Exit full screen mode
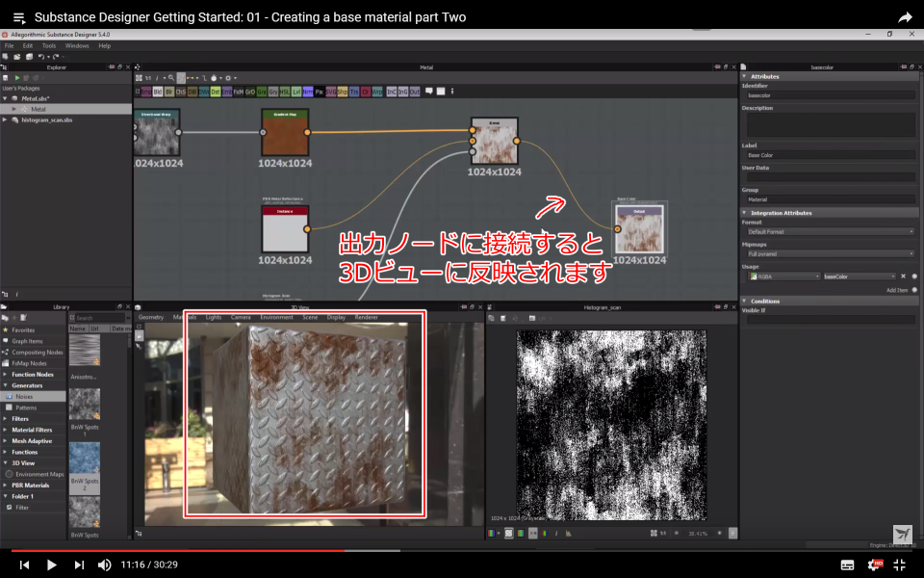This screenshot has width=924, height=578. click(x=899, y=565)
